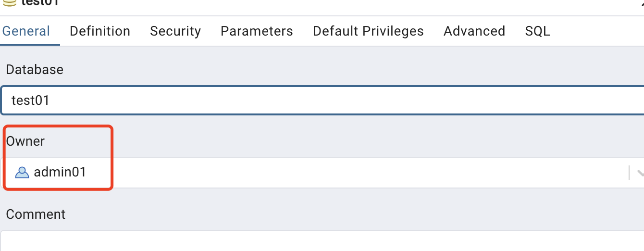644x251 pixels.
Task: Click the user icon next to admin01
Action: (x=22, y=172)
